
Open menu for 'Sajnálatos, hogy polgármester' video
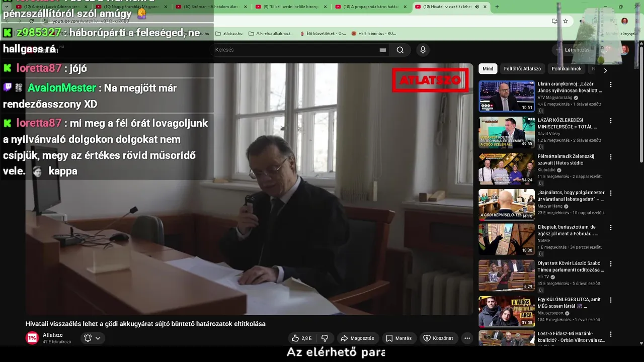(x=611, y=193)
